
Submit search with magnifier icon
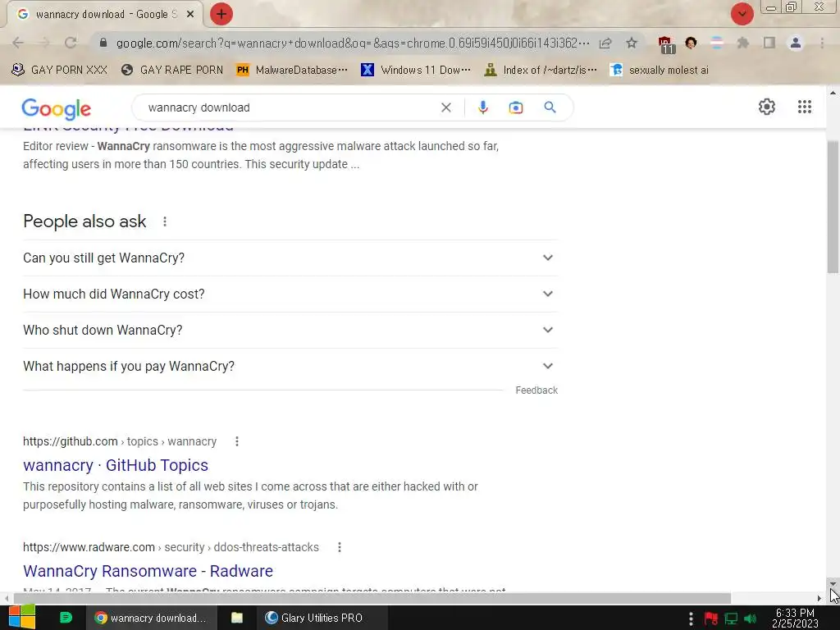550,107
